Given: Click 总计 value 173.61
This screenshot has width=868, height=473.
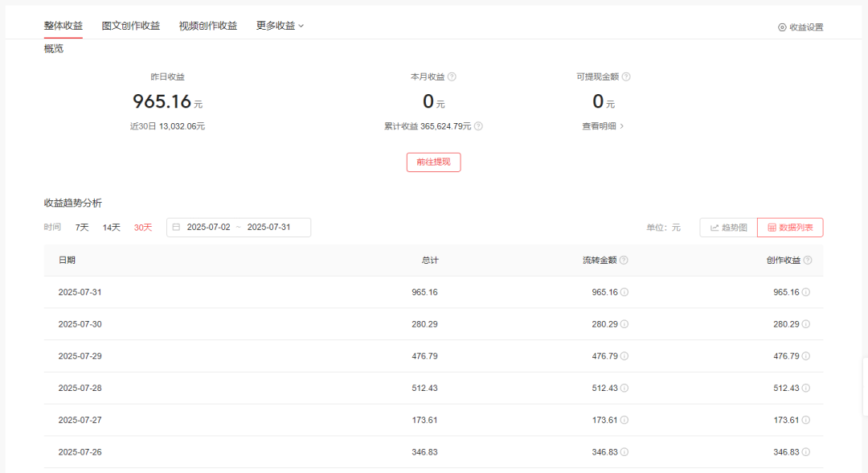Looking at the screenshot, I should coord(424,421).
